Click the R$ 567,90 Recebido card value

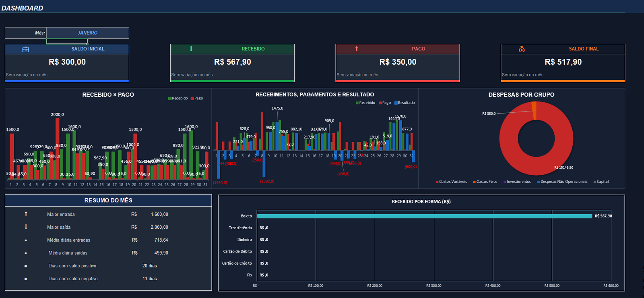tap(233, 62)
